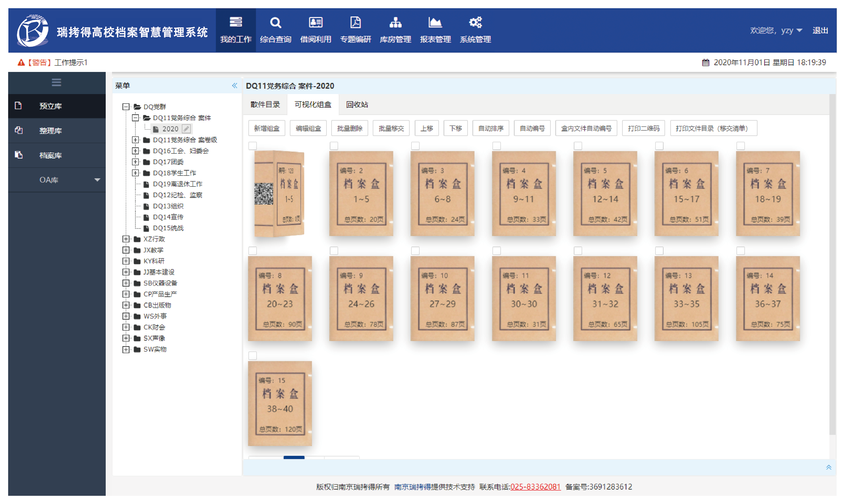Collapse 菜单 panel with double-arrow icon
This screenshot has width=845, height=504.
point(234,86)
